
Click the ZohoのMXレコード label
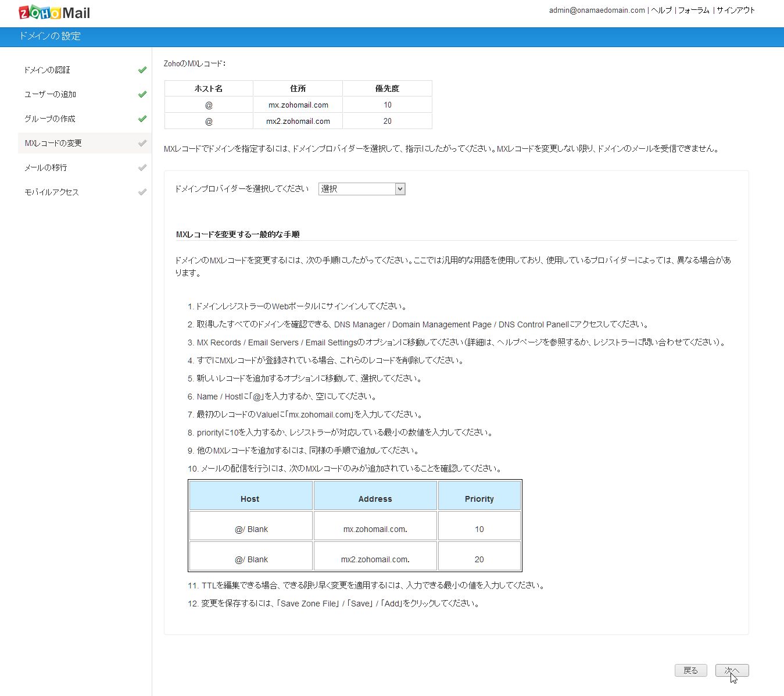(x=195, y=63)
